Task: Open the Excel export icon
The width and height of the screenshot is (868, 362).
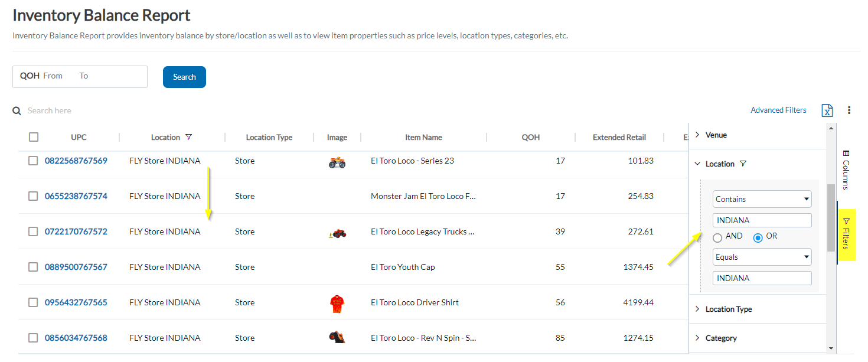Action: tap(827, 110)
